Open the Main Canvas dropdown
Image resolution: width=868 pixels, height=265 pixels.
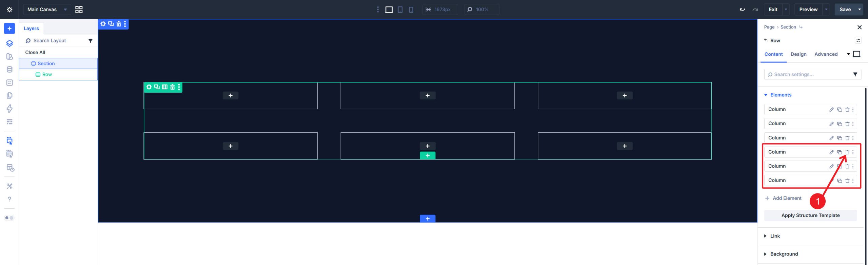pyautogui.click(x=47, y=10)
